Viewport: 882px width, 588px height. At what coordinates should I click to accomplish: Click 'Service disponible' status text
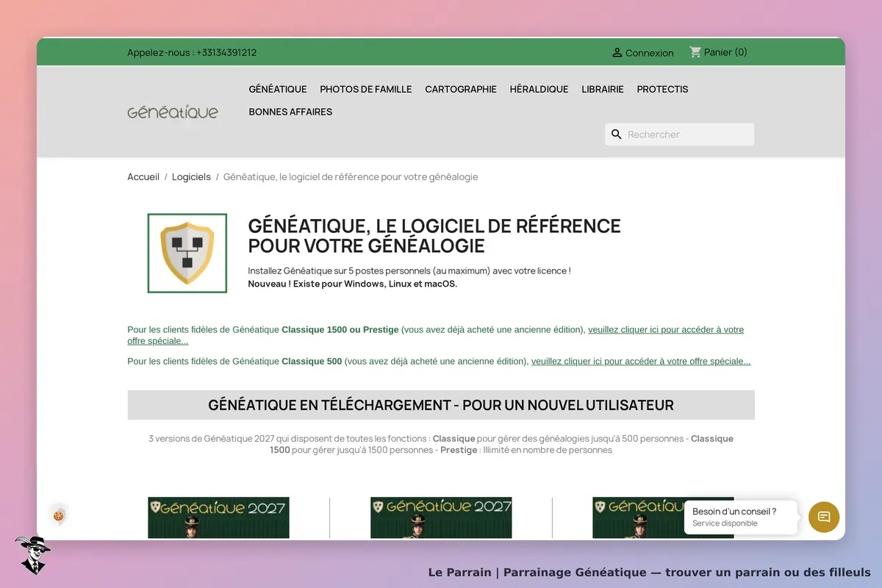click(725, 523)
